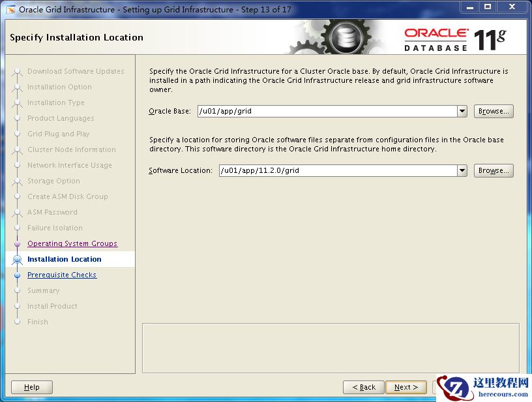Browse for Oracle Base directory
The image size is (532, 402).
tap(494, 111)
